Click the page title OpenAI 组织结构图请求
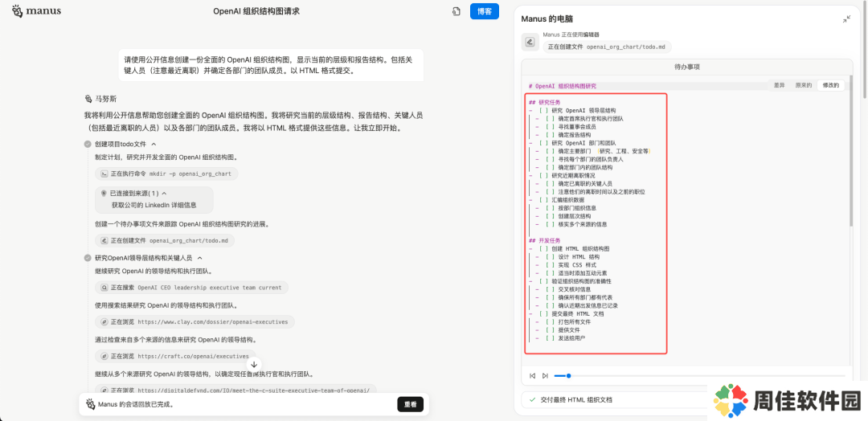This screenshot has height=421, width=868. click(256, 11)
